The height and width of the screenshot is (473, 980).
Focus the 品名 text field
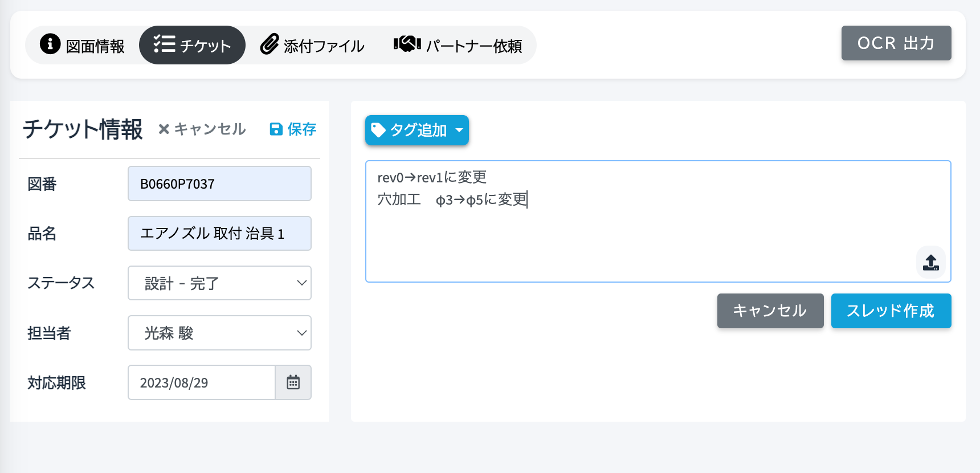[x=219, y=234]
